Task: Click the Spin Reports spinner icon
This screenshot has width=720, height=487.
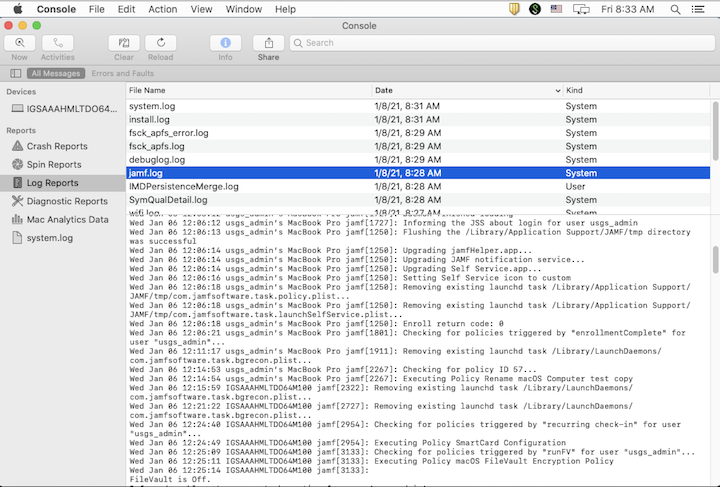Action: [x=17, y=164]
